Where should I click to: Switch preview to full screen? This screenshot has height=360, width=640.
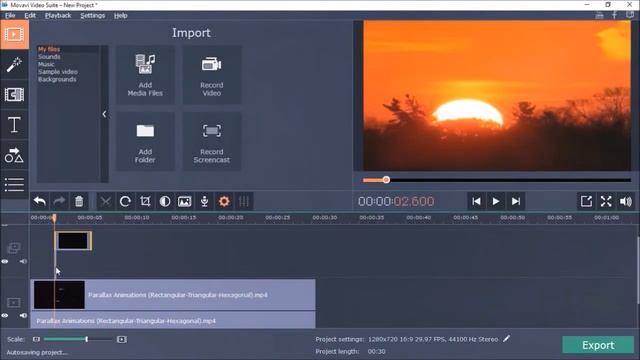pyautogui.click(x=606, y=201)
